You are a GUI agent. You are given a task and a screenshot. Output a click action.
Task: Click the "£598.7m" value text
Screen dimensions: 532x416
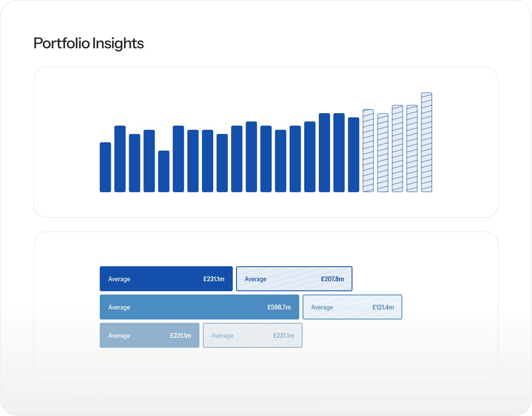pyautogui.click(x=279, y=307)
